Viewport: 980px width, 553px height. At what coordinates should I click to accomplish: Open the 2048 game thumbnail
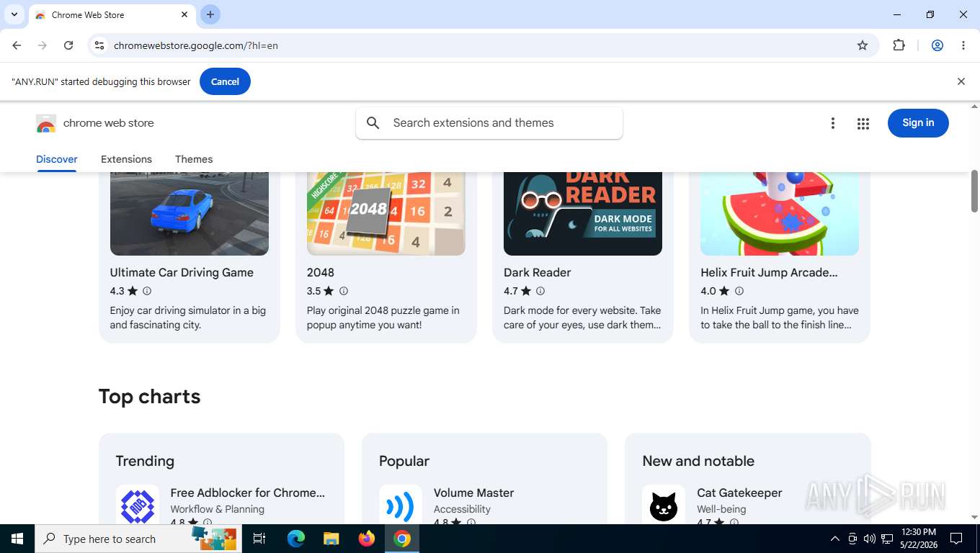point(386,214)
